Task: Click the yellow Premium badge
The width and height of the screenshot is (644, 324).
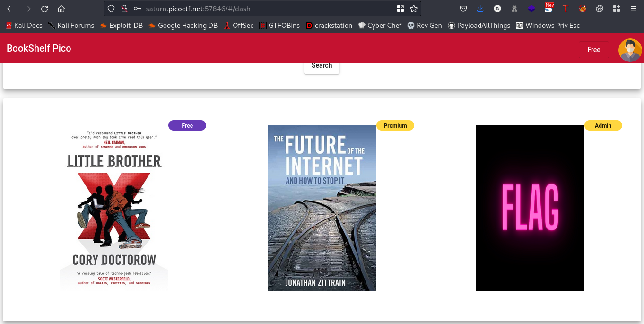Action: [x=395, y=125]
